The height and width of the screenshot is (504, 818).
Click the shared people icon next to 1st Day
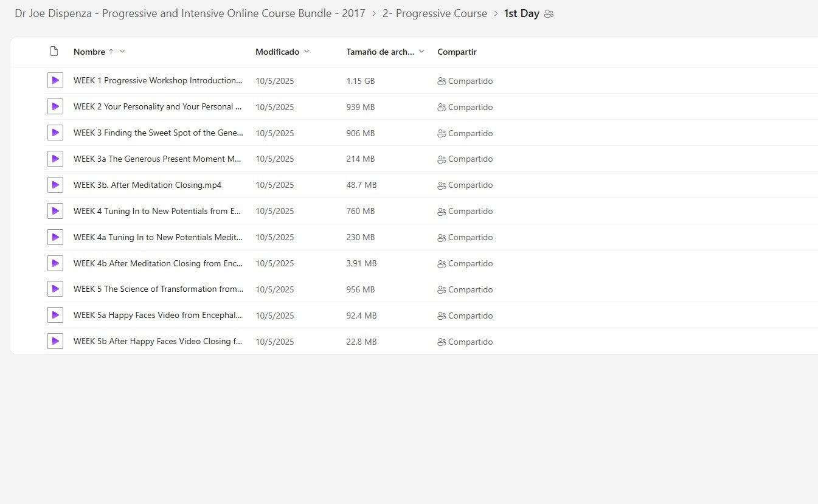(x=549, y=14)
